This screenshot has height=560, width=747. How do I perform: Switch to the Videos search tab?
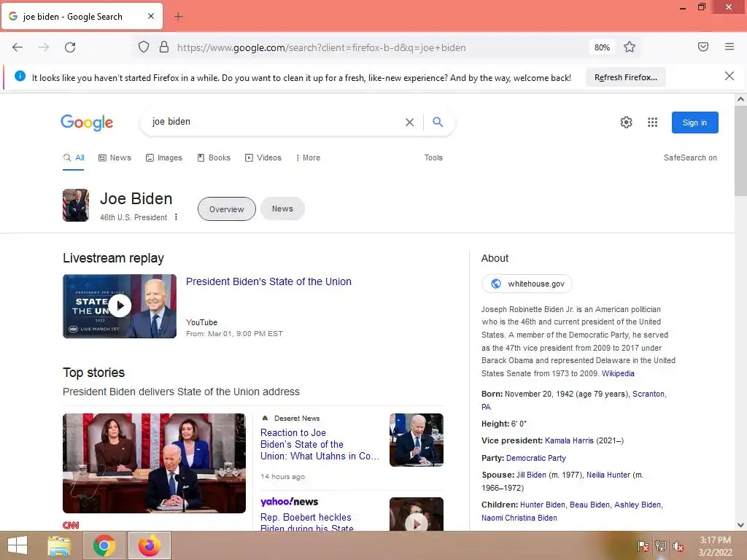263,157
